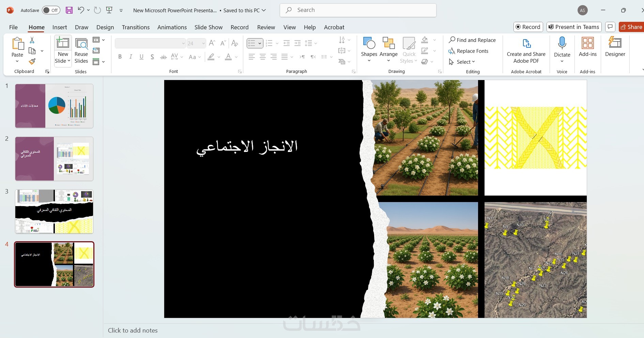Click the Shape Effects icon

coord(425,62)
